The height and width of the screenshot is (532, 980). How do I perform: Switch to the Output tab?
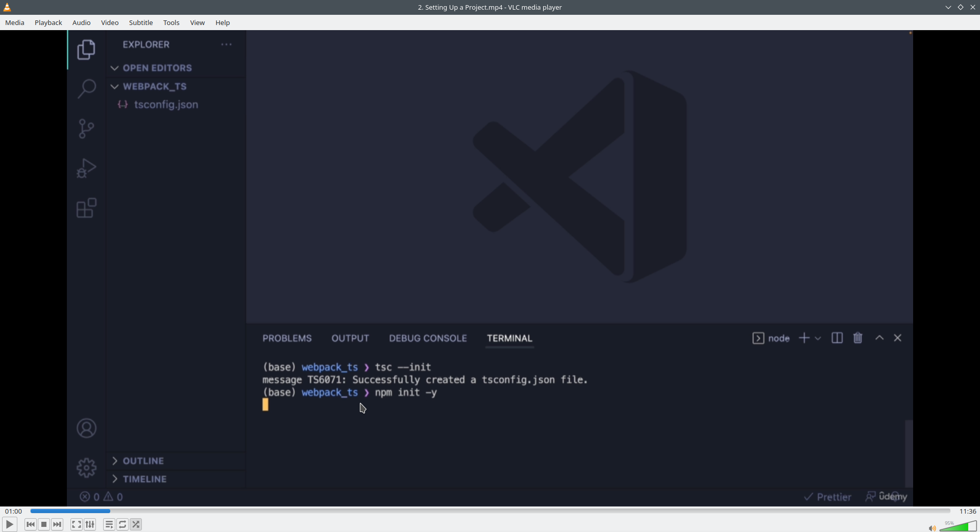[x=350, y=338]
